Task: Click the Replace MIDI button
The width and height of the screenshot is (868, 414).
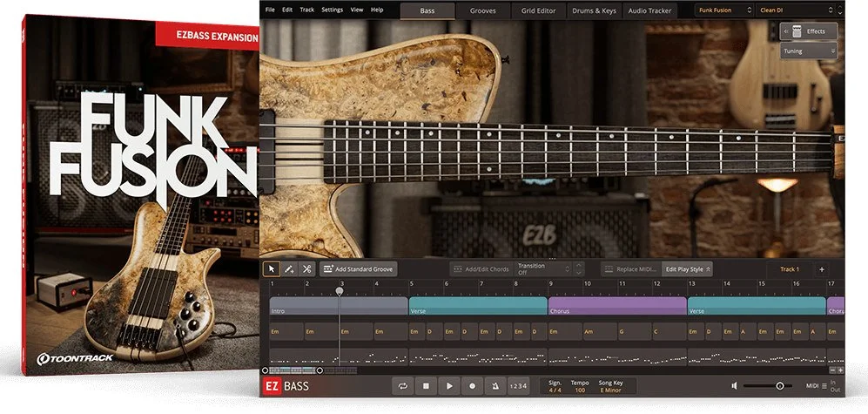Action: click(631, 269)
